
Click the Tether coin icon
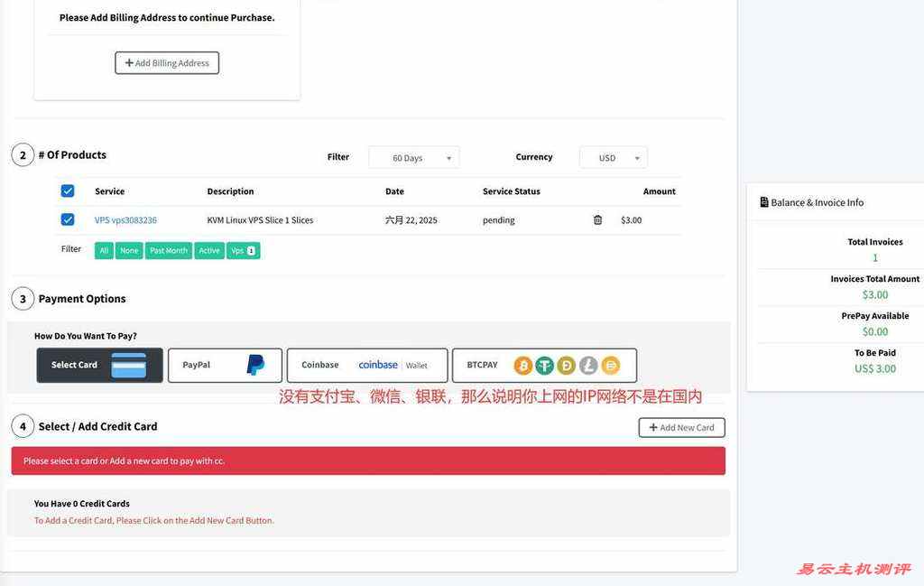click(x=544, y=366)
